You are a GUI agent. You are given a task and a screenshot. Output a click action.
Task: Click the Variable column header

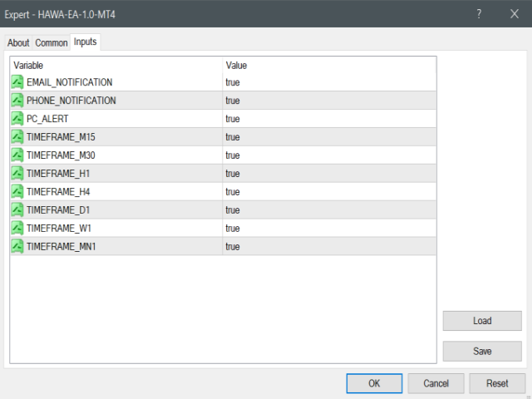point(116,65)
